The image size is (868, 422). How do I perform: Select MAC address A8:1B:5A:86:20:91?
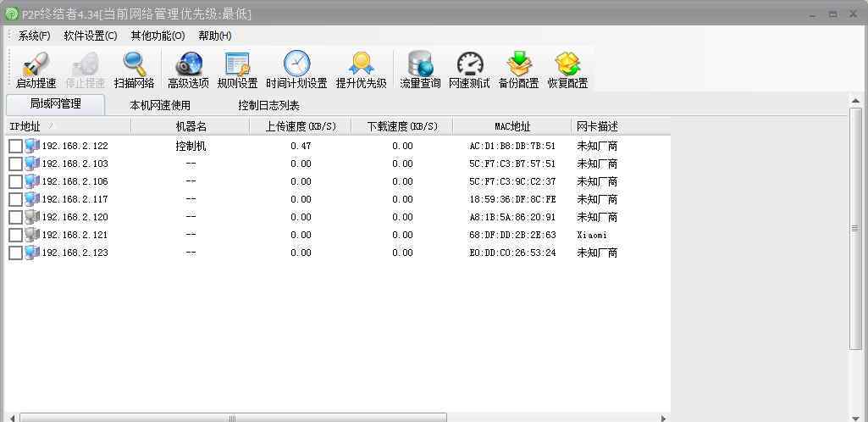(512, 217)
